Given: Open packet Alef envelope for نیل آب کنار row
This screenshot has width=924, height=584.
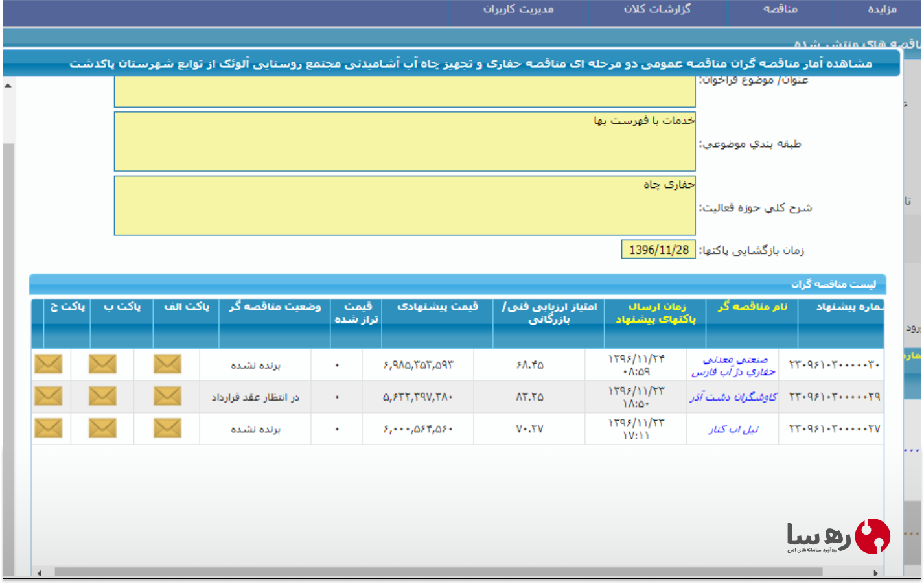Looking at the screenshot, I should [167, 428].
